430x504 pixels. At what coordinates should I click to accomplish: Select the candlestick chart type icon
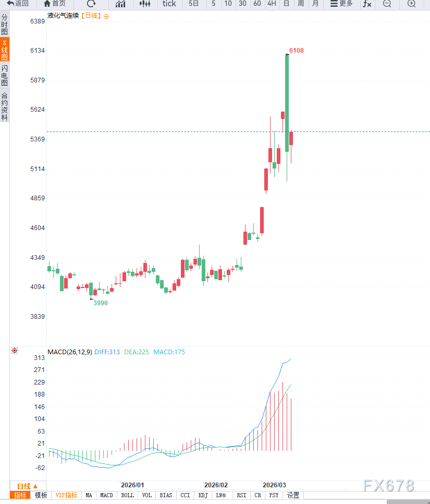145,4
